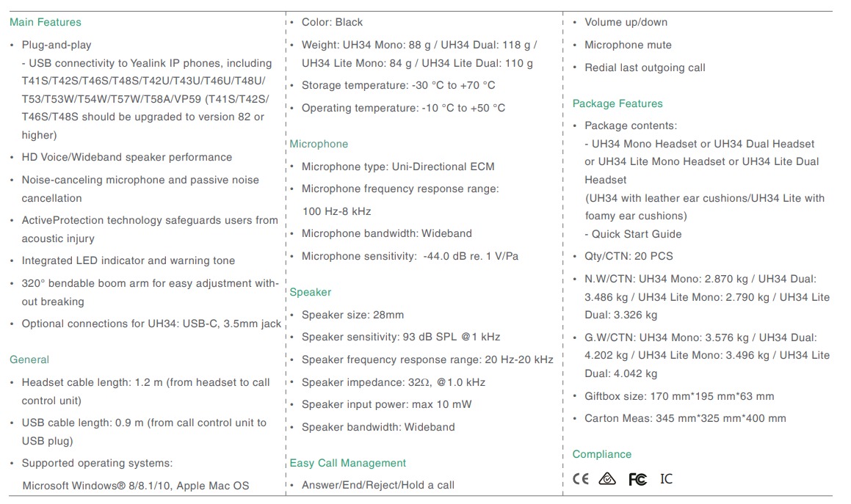Click 'Answer/End/Reject/Hold a call' line

click(x=377, y=486)
